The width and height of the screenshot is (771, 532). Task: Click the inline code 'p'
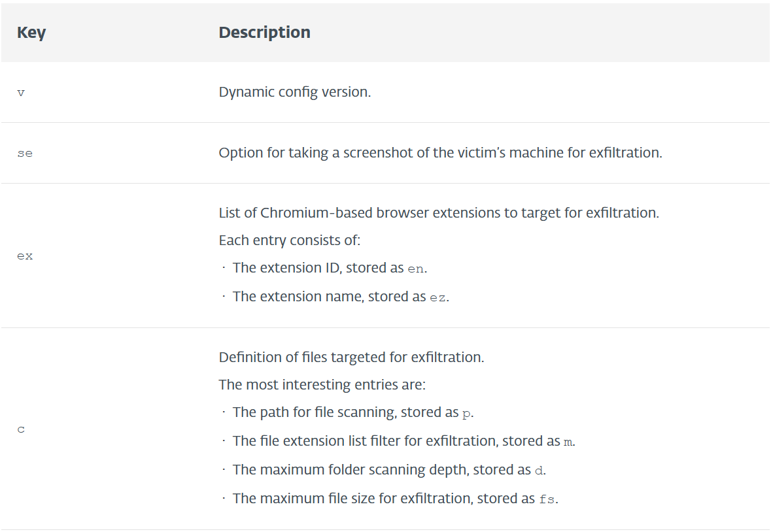pos(466,414)
